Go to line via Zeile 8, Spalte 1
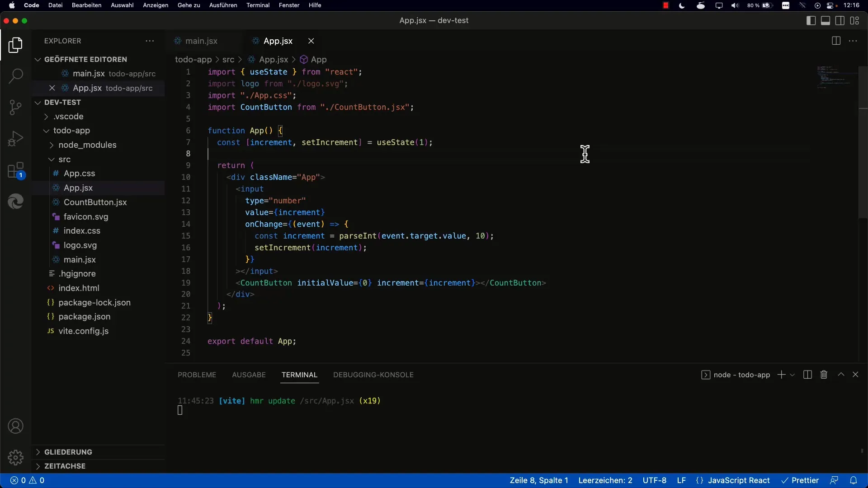Screen dimensions: 868x488 coord(539,480)
